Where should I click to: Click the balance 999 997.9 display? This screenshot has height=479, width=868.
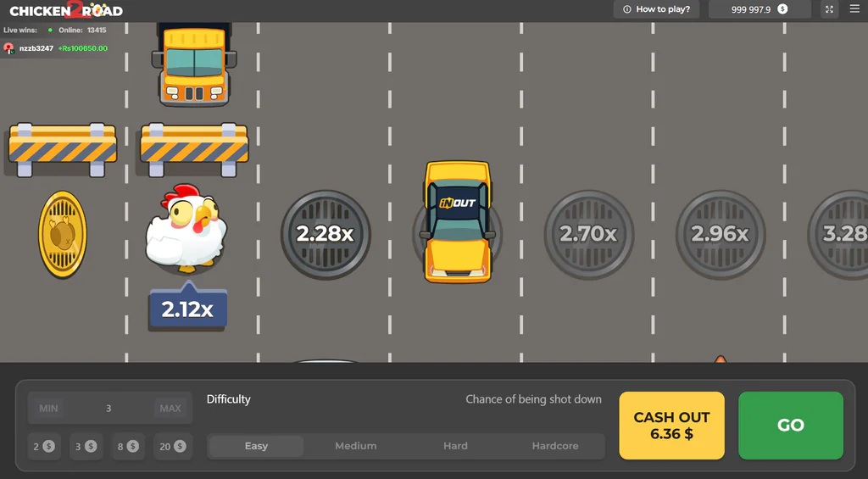coord(759,9)
